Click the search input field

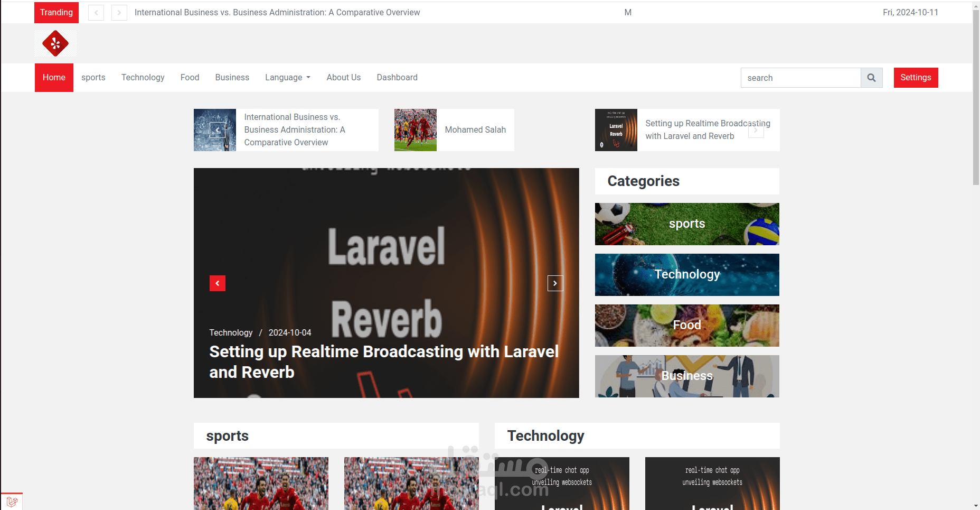pos(801,78)
